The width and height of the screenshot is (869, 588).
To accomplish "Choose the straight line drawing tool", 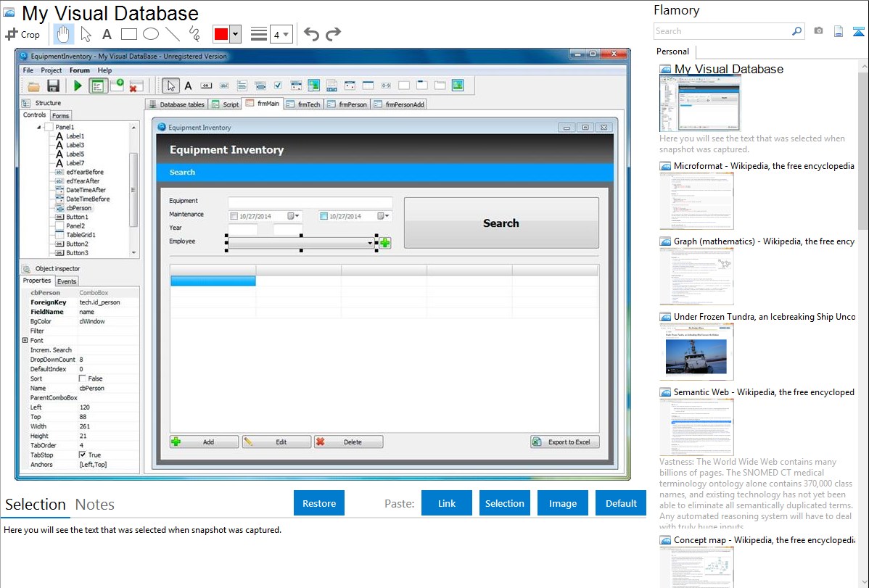I will 173,34.
